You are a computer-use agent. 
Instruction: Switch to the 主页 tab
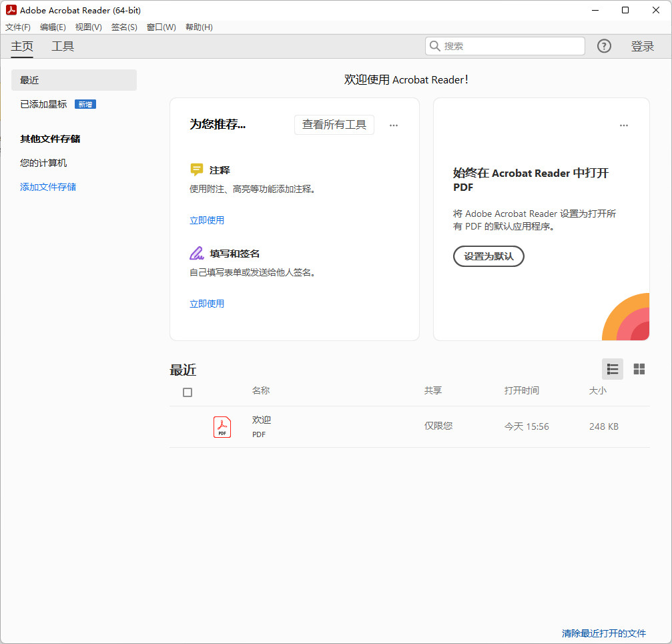click(x=22, y=46)
